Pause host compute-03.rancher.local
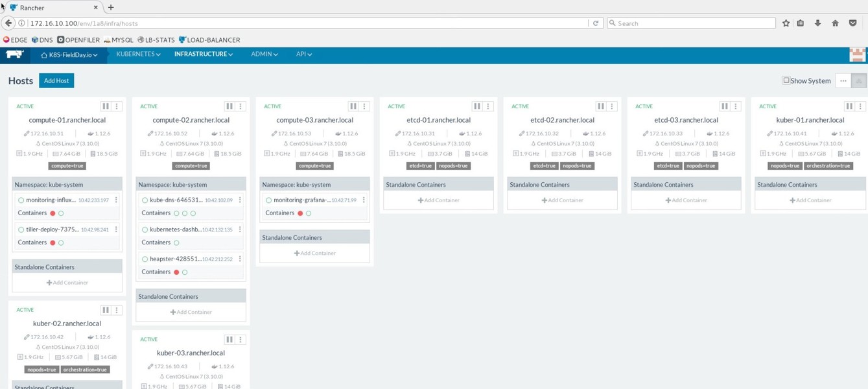Image resolution: width=868 pixels, height=389 pixels. [x=353, y=106]
